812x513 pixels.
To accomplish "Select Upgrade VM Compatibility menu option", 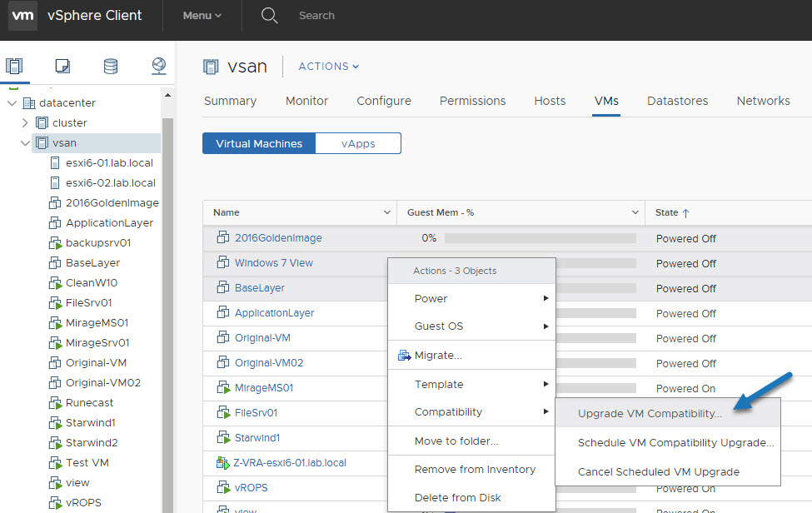I will (650, 414).
